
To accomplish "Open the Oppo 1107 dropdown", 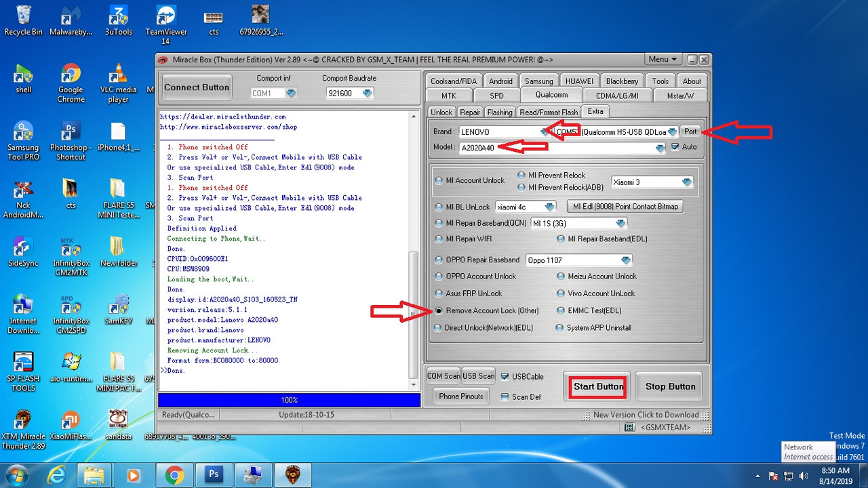I will pos(626,260).
